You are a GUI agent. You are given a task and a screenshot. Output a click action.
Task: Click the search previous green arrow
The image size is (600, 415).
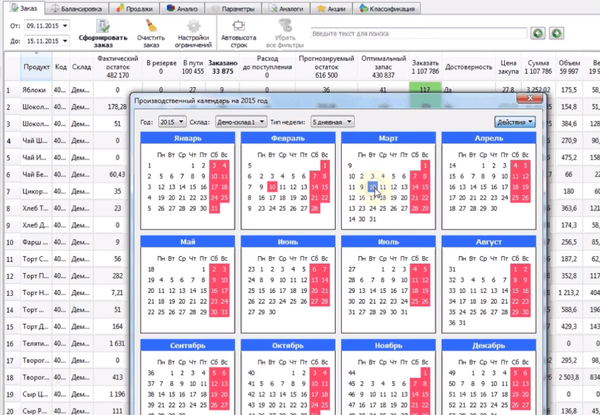[x=538, y=33]
